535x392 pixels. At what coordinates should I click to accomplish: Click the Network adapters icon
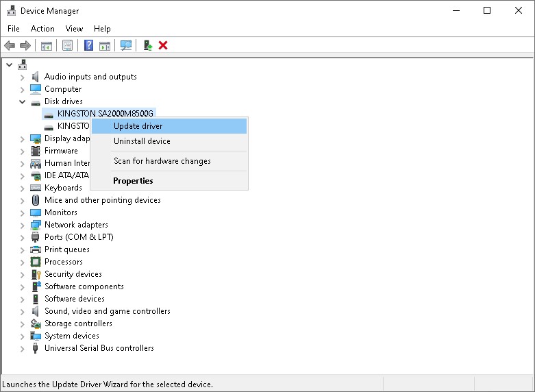coord(36,225)
